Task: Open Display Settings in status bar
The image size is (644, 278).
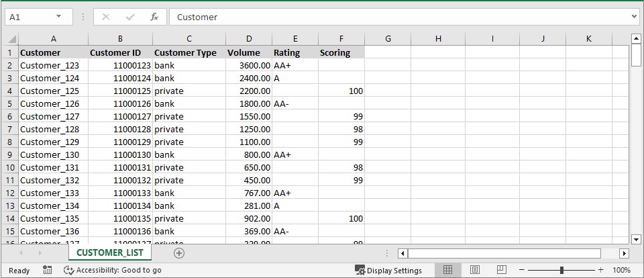Action: (x=388, y=270)
